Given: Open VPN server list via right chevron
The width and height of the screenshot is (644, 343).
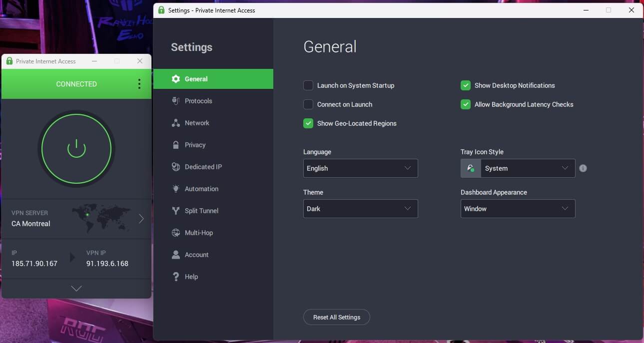Looking at the screenshot, I should pos(141,219).
